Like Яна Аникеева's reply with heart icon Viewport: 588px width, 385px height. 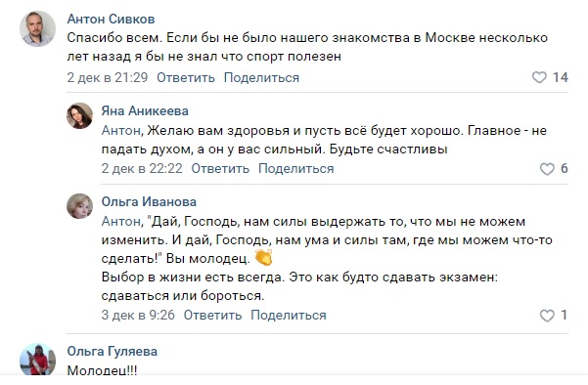tap(547, 169)
